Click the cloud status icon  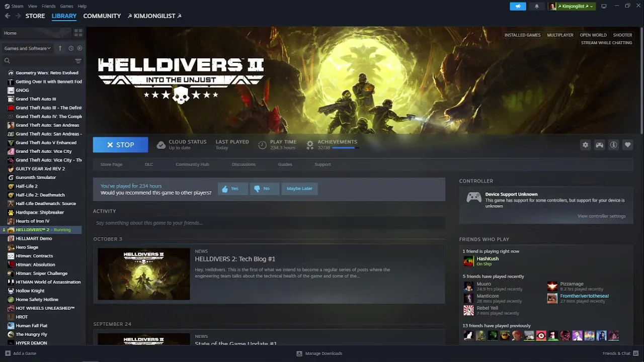(x=161, y=145)
